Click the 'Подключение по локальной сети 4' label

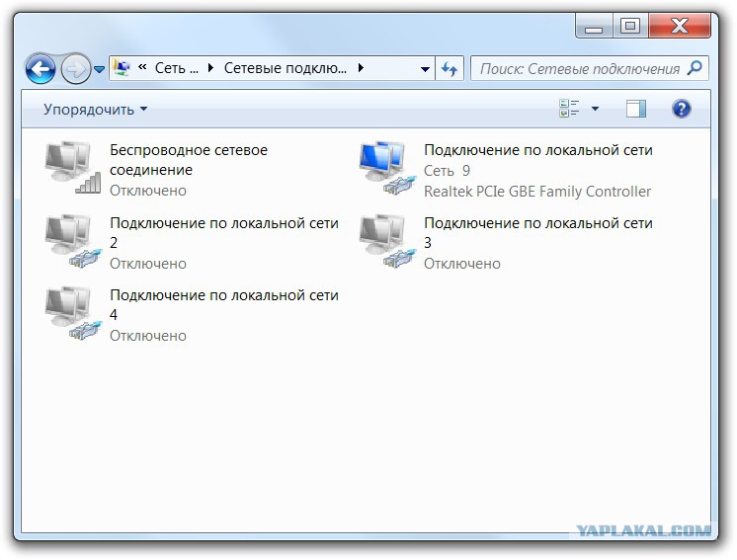point(224,305)
